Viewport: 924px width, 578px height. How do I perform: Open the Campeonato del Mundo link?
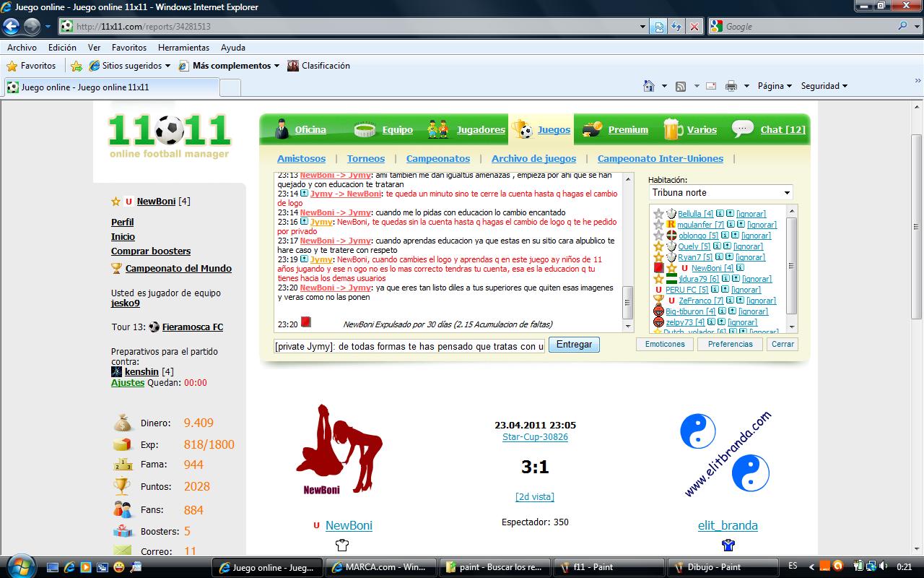coord(178,268)
